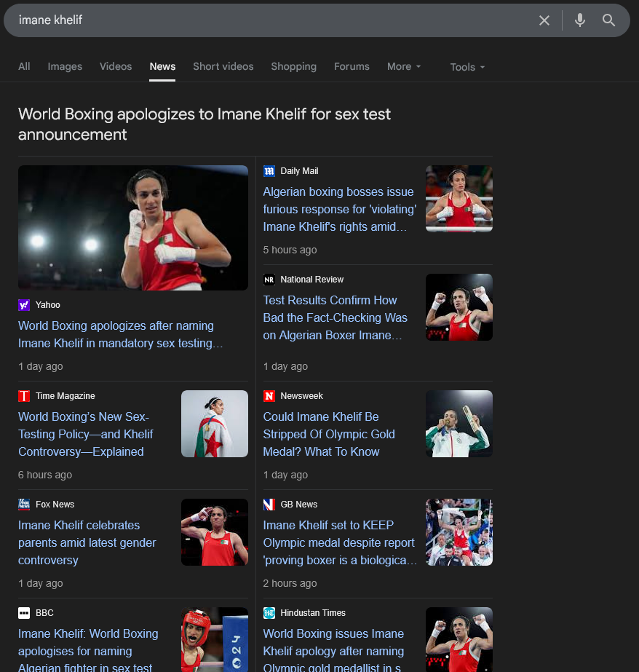
Task: Click the 'National Review' source name
Action: tap(311, 280)
